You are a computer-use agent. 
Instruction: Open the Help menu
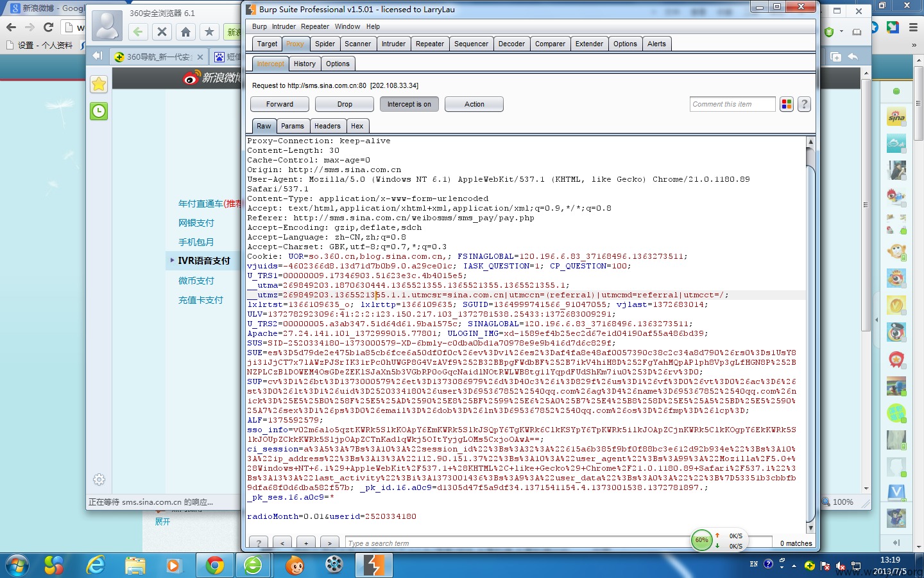tap(373, 26)
